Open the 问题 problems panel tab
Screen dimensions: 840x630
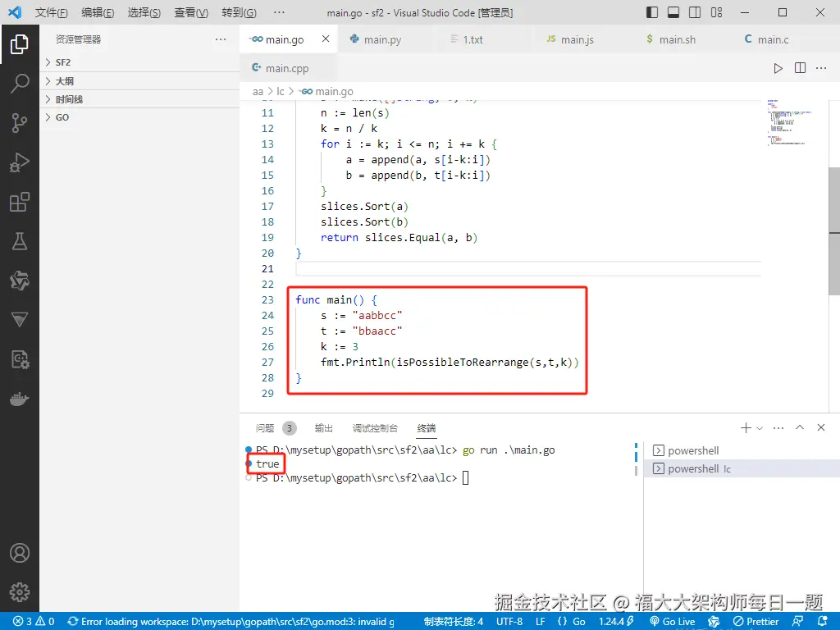click(x=276, y=428)
